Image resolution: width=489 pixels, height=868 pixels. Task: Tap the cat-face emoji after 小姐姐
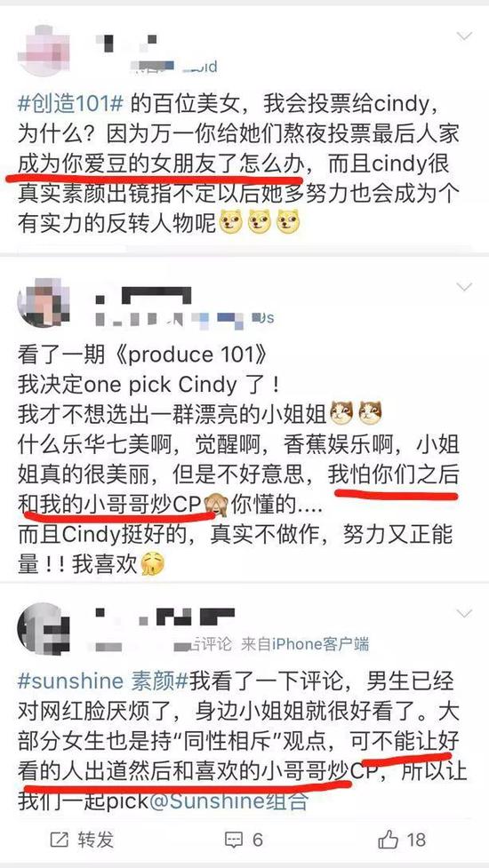point(341,413)
